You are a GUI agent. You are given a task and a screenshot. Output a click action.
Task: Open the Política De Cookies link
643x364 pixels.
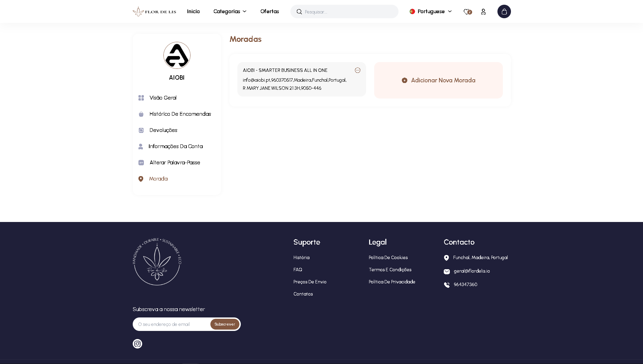(388, 257)
